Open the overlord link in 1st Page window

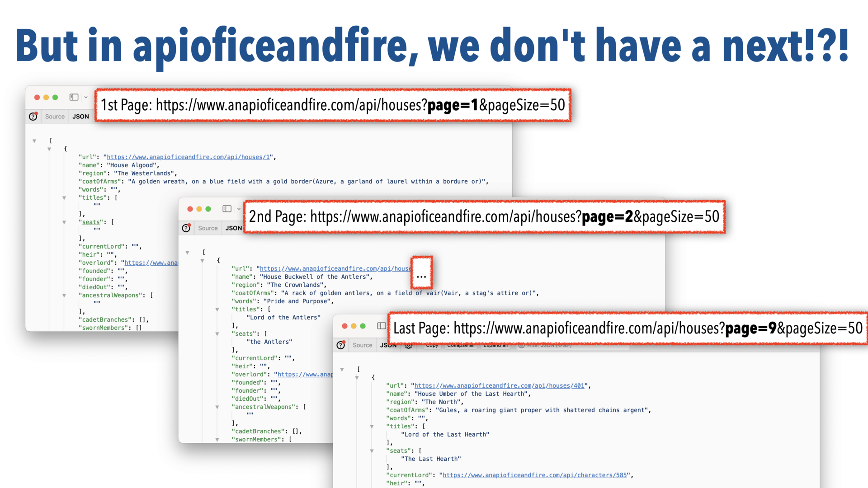151,263
